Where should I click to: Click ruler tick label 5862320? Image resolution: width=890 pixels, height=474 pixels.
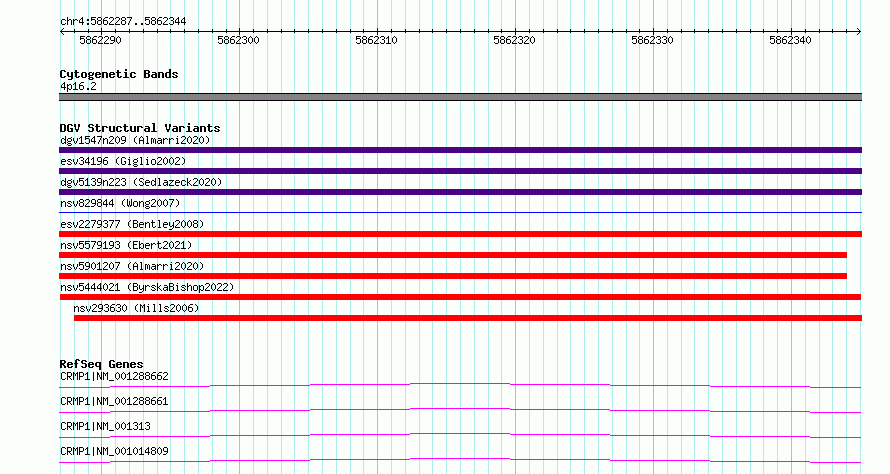pyautogui.click(x=514, y=40)
